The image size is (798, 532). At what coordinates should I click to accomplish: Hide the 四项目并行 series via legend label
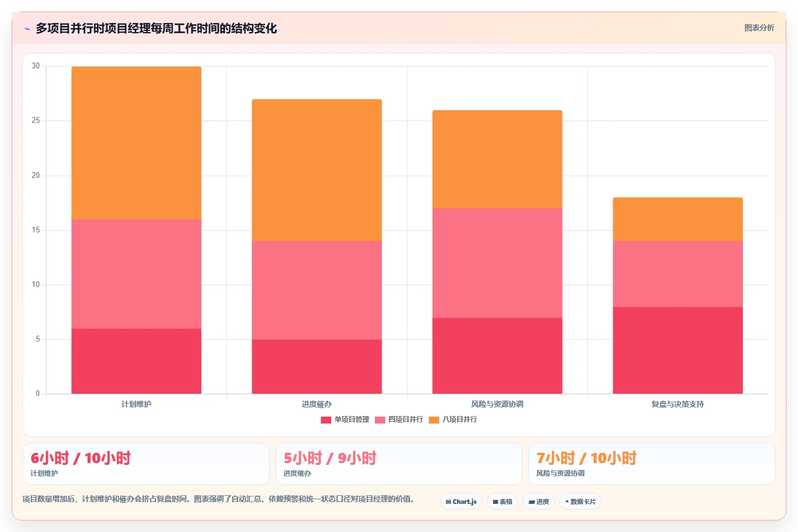click(x=406, y=420)
